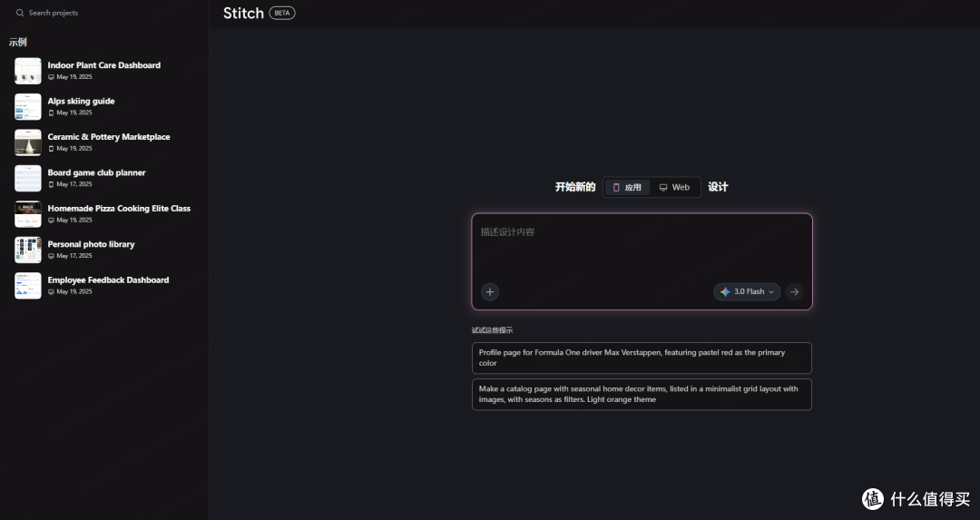Open Homemade Pizza Cooking Elite Class thumbnail
Screen dimensions: 980x520
pyautogui.click(x=28, y=214)
